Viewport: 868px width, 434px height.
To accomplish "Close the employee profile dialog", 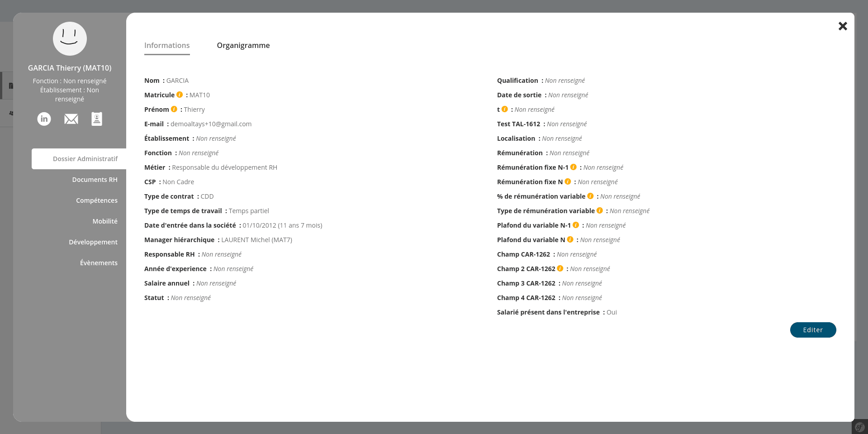I will (842, 26).
